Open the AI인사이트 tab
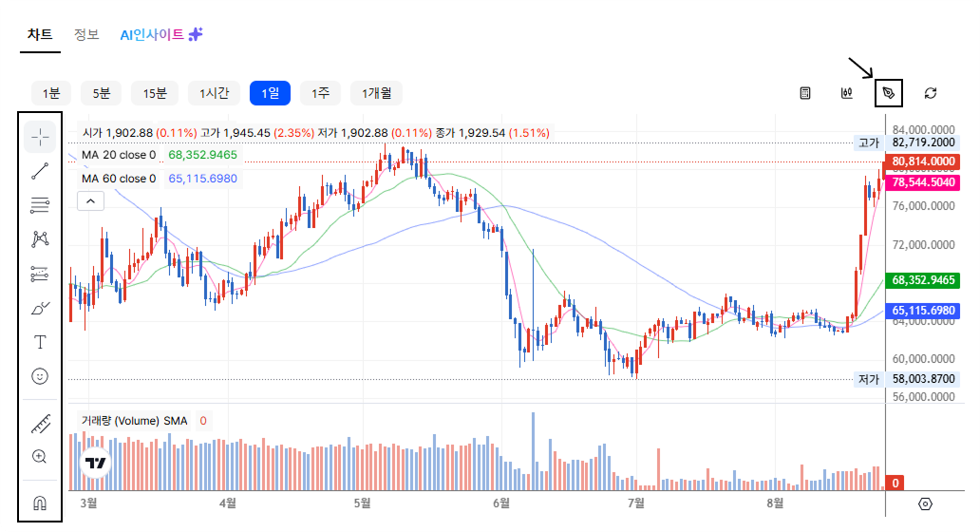Screen dimensions: 980x532 point(161,34)
